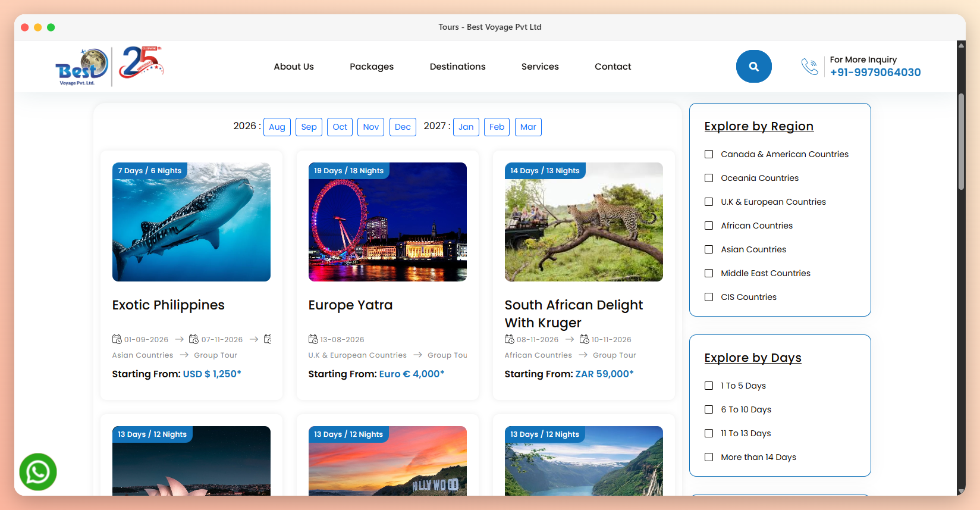The image size is (980, 510).
Task: Tick U.K & European Countries checkbox
Action: point(709,202)
